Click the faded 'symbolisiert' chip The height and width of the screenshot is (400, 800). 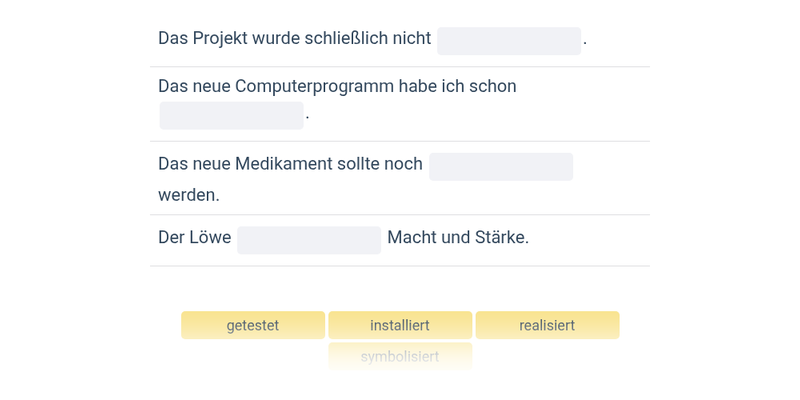pyautogui.click(x=400, y=356)
